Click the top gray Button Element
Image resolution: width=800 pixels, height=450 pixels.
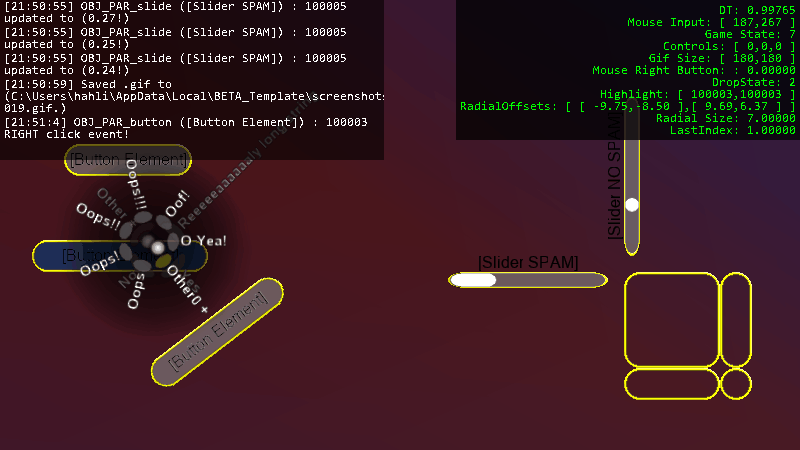[x=128, y=160]
